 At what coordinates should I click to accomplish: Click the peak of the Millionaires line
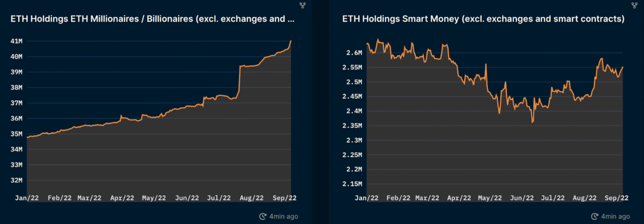tap(291, 41)
